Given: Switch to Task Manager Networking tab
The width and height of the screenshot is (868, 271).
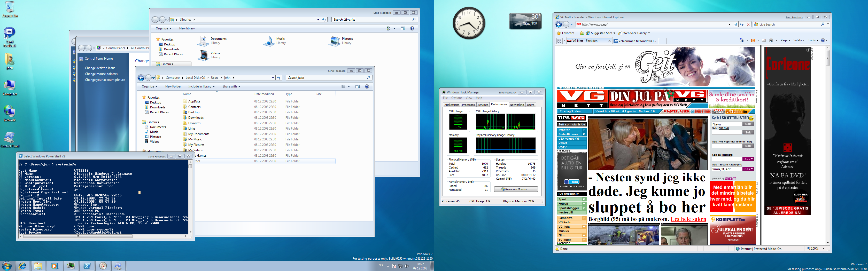Looking at the screenshot, I should point(517,105).
